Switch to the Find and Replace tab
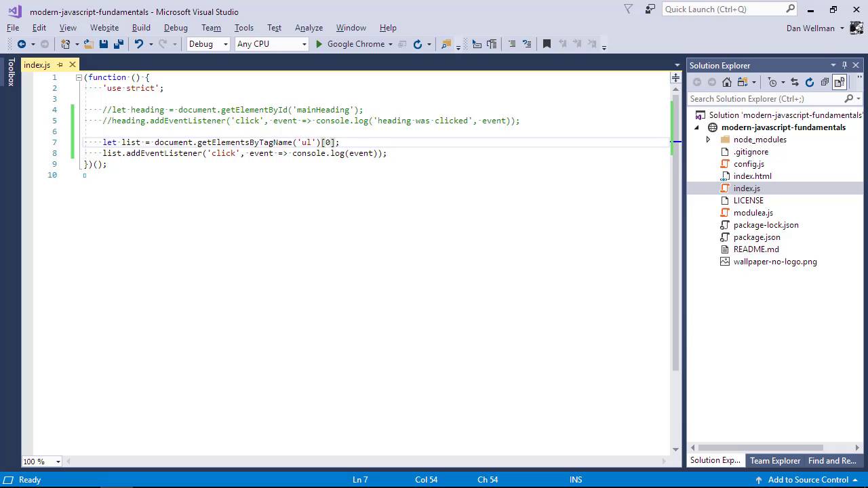The height and width of the screenshot is (488, 868). point(832,460)
